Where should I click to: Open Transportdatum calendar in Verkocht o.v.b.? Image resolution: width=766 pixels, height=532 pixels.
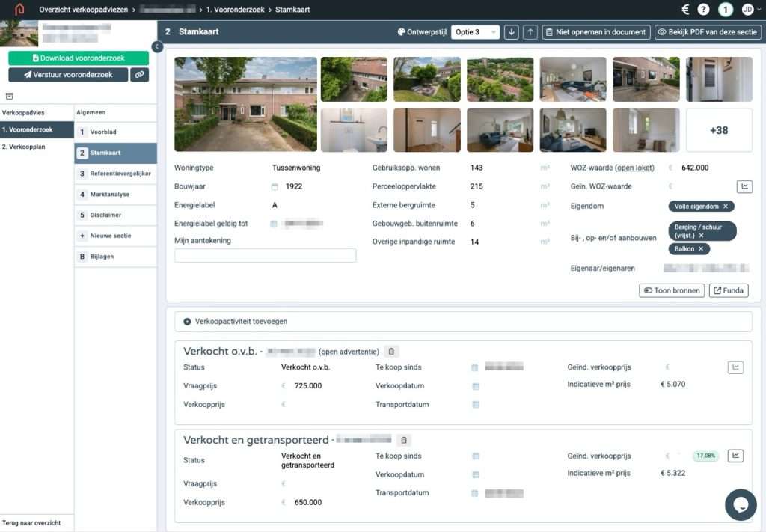475,405
